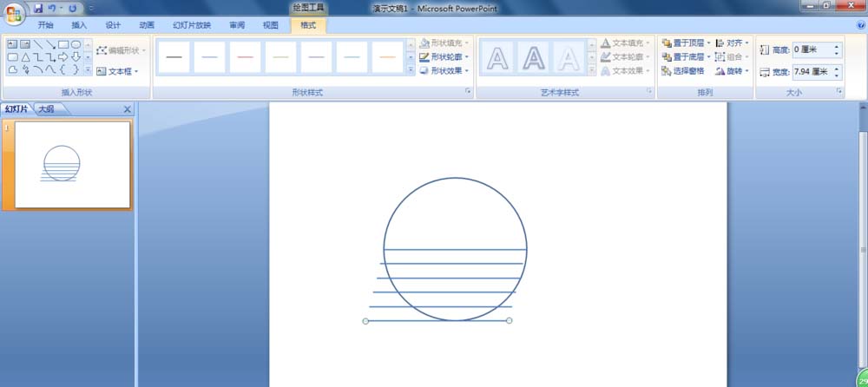Click the 宽度 width input field
The image size is (868, 387).
pyautogui.click(x=812, y=72)
